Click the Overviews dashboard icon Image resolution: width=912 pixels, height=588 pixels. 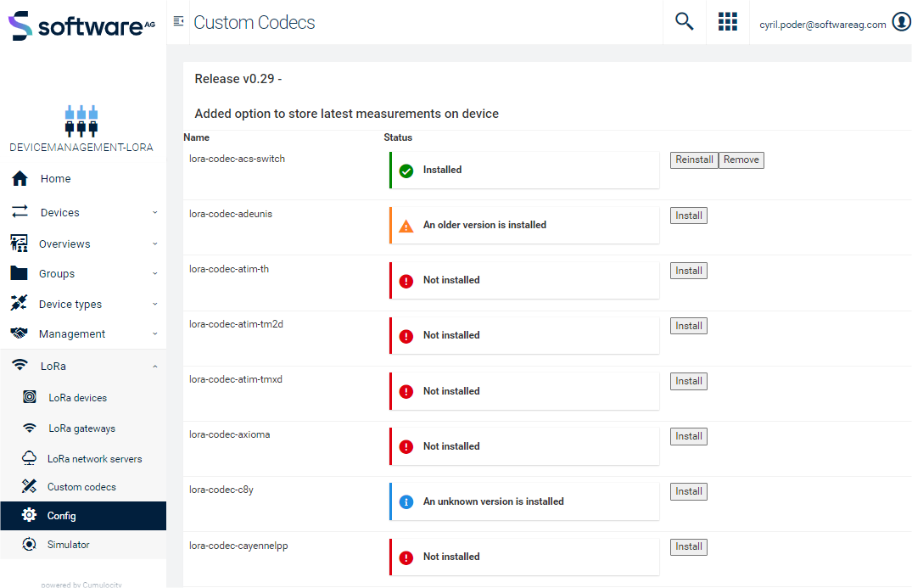tap(20, 244)
